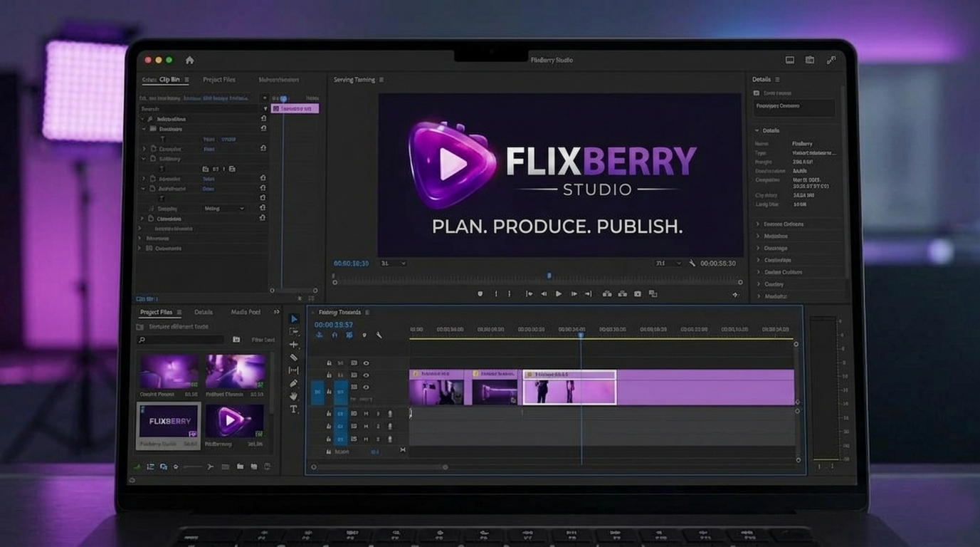980x547 pixels.
Task: Select the Type text tool
Action: tap(294, 410)
